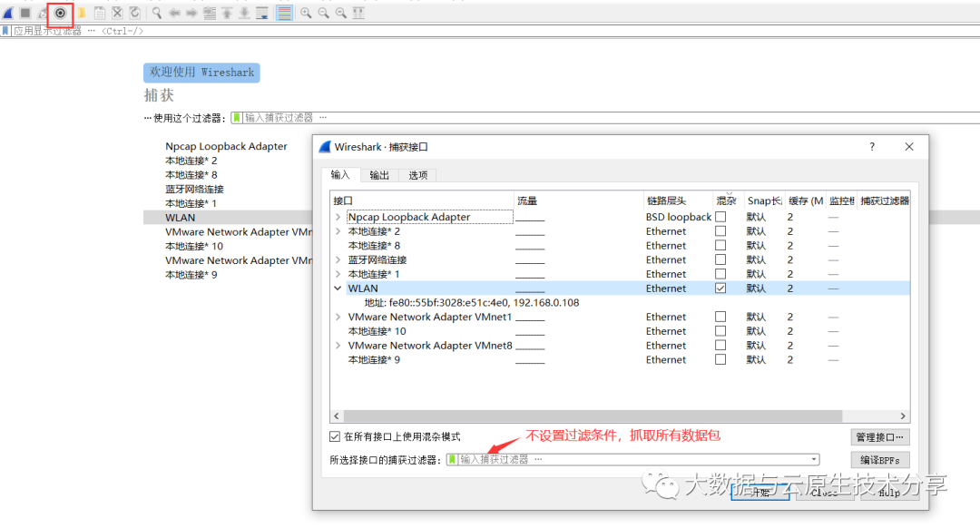The height and width of the screenshot is (528, 980).
Task: Zoom out main window text
Action: [323, 13]
